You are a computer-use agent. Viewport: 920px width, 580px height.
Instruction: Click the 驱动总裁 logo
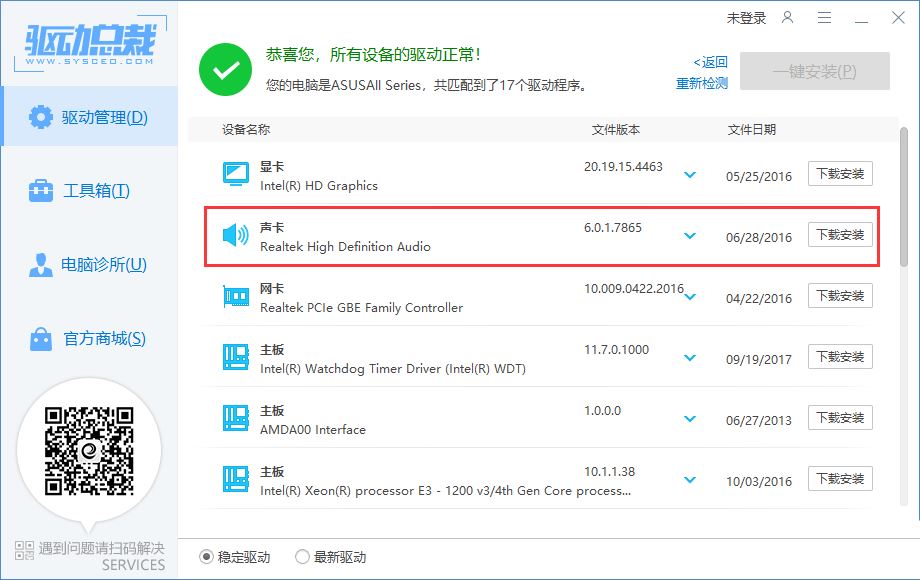point(90,42)
